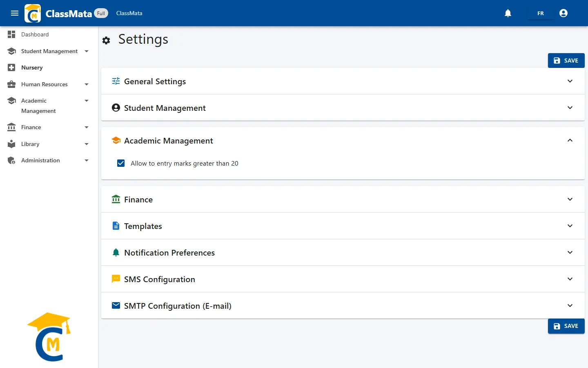The width and height of the screenshot is (588, 368).
Task: Click the ClassMata breadcrumb text in header
Action: 129,13
